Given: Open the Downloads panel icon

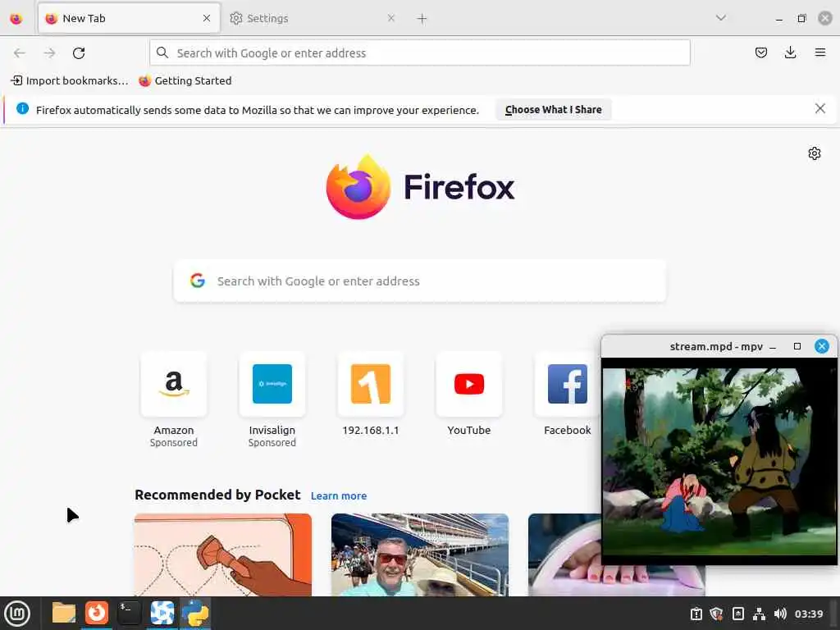Looking at the screenshot, I should click(x=790, y=52).
